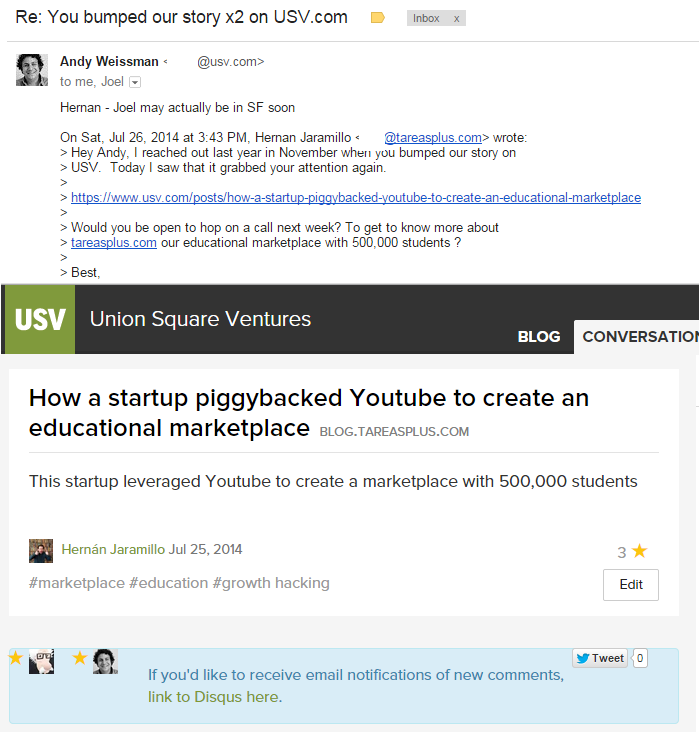Open tareasplus.com link in email body
Screen dimensions: 699x732
pos(114,243)
